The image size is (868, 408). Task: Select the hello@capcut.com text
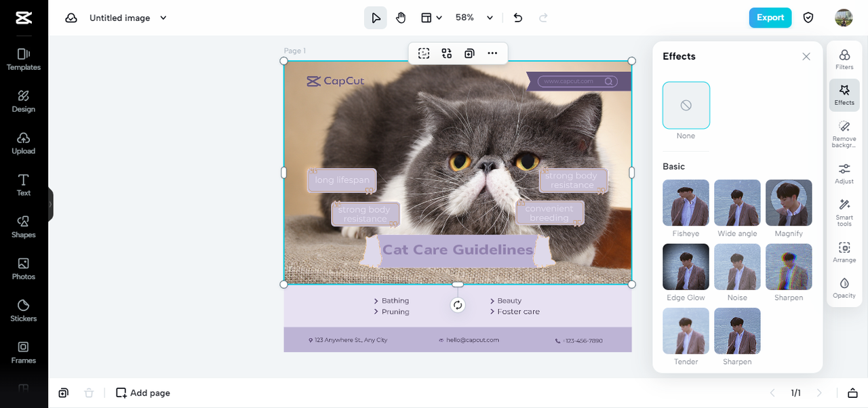pos(473,340)
